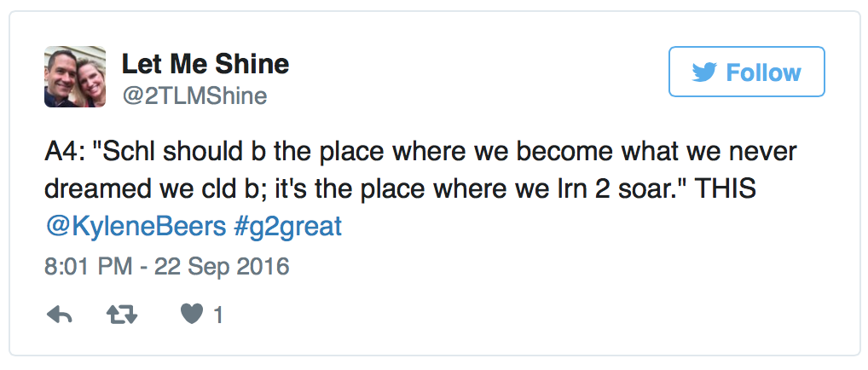Click the A4: prefix of the tweet
The image size is (868, 370).
(62, 153)
